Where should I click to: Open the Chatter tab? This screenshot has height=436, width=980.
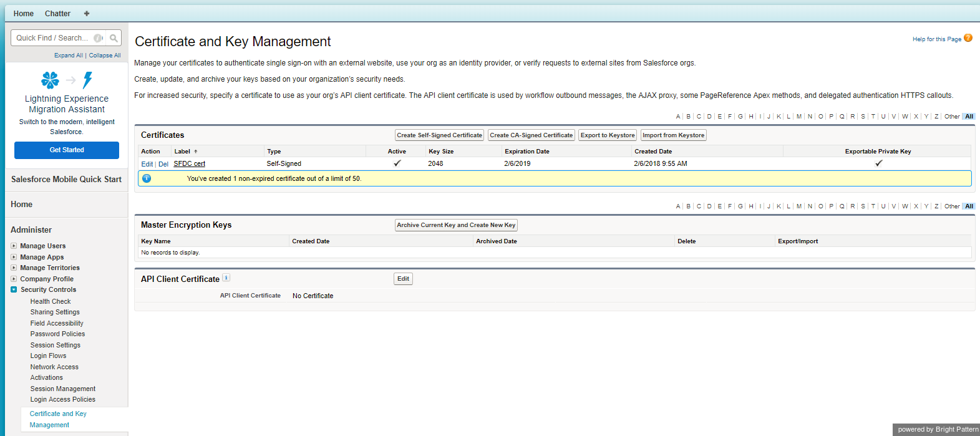[x=57, y=14]
